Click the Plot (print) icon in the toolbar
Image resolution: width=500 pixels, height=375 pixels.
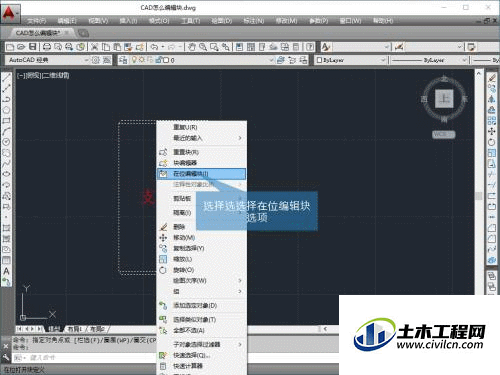pyautogui.click(x=47, y=47)
